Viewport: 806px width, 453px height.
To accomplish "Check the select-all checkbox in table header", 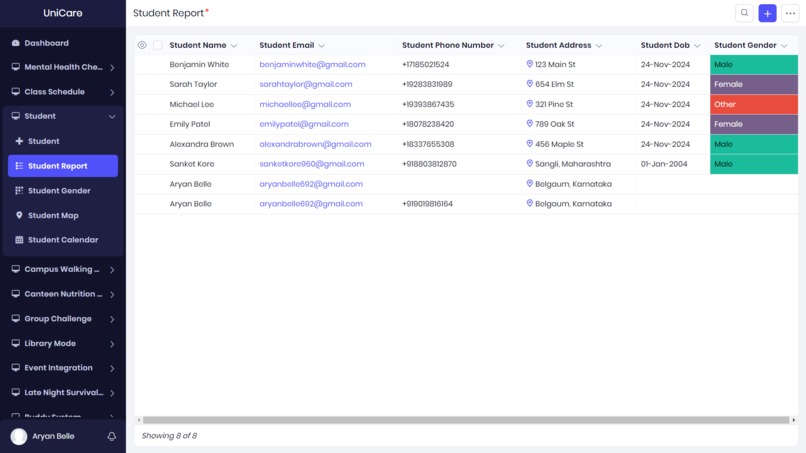I will [158, 45].
